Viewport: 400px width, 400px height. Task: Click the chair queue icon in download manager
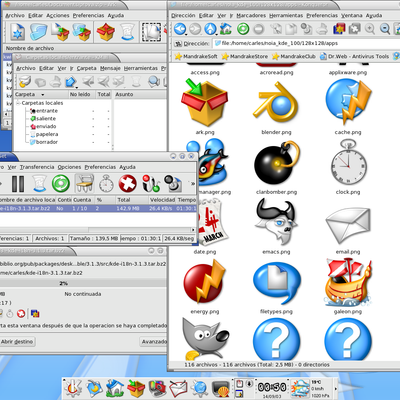[x=84, y=184]
